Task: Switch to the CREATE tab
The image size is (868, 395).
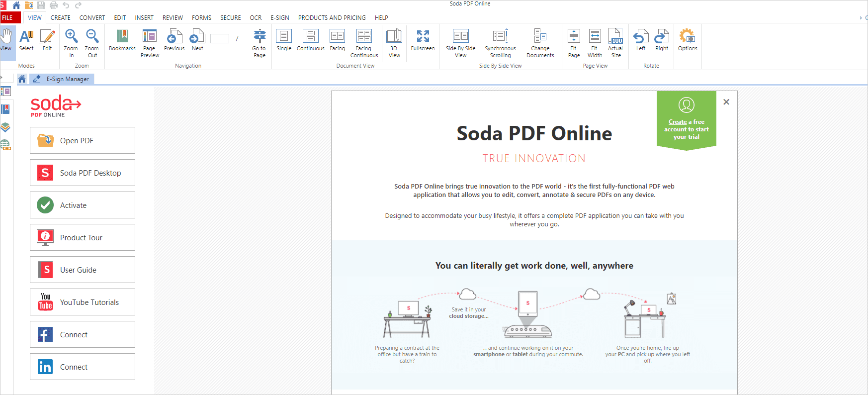Action: (61, 17)
